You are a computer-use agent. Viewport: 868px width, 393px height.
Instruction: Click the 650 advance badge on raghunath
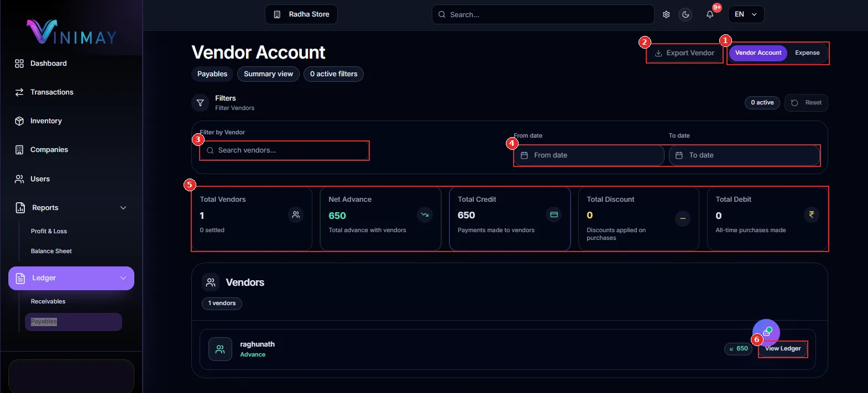pos(739,349)
